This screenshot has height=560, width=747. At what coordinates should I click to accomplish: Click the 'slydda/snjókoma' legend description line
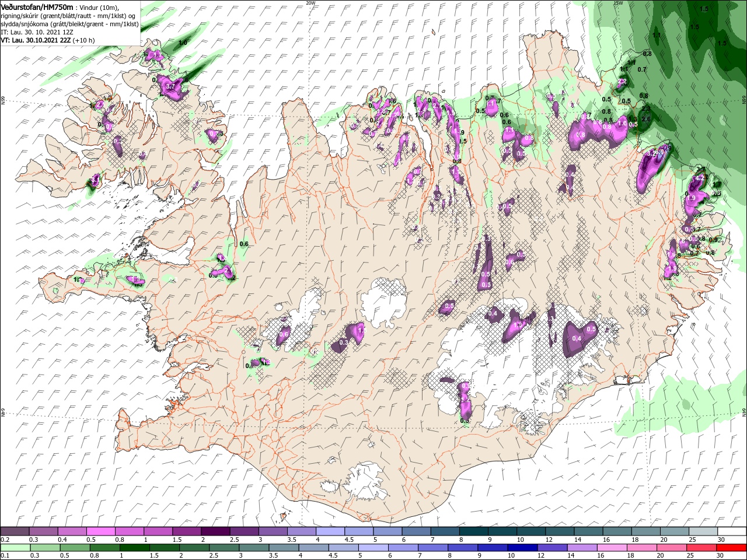tap(69, 24)
